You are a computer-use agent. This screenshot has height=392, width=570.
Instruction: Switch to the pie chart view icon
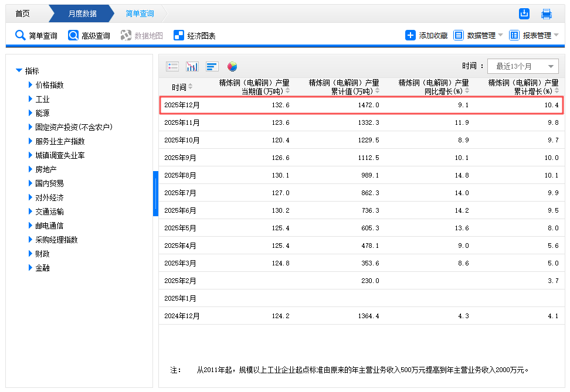tap(232, 66)
